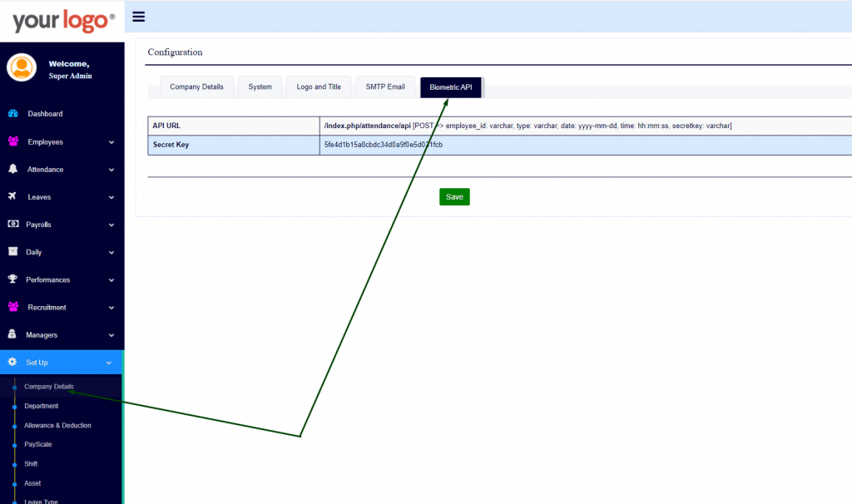This screenshot has width=852, height=504.
Task: Expand the Employees menu chevron
Action: (x=111, y=142)
